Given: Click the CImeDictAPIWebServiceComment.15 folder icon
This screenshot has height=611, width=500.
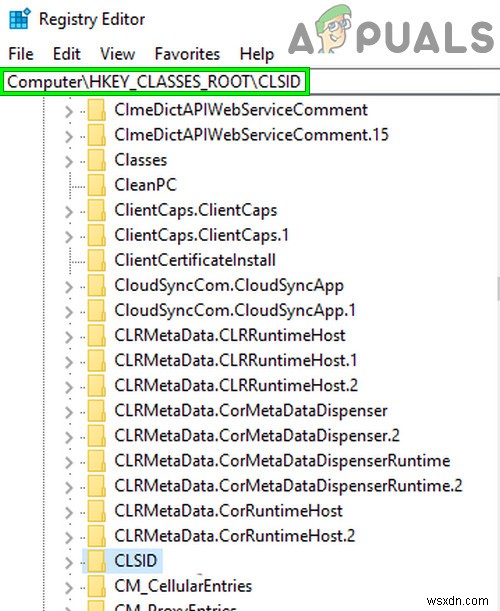Looking at the screenshot, I should click(96, 135).
